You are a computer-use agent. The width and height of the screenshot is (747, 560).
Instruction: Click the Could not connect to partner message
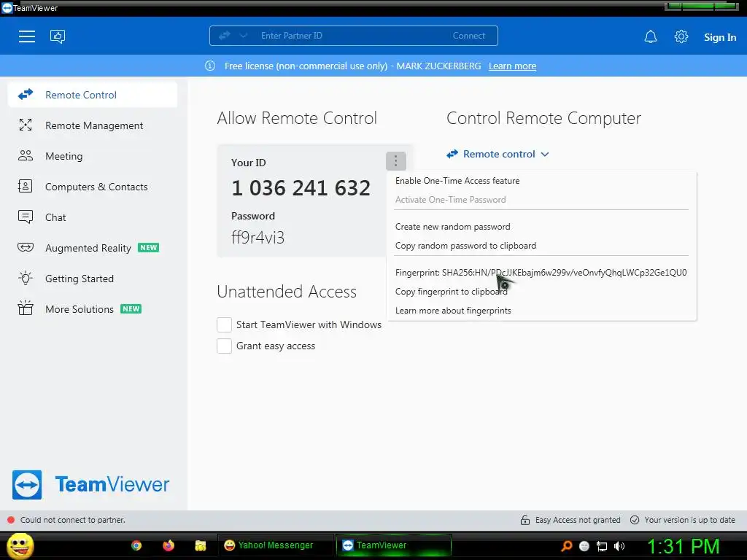click(72, 520)
